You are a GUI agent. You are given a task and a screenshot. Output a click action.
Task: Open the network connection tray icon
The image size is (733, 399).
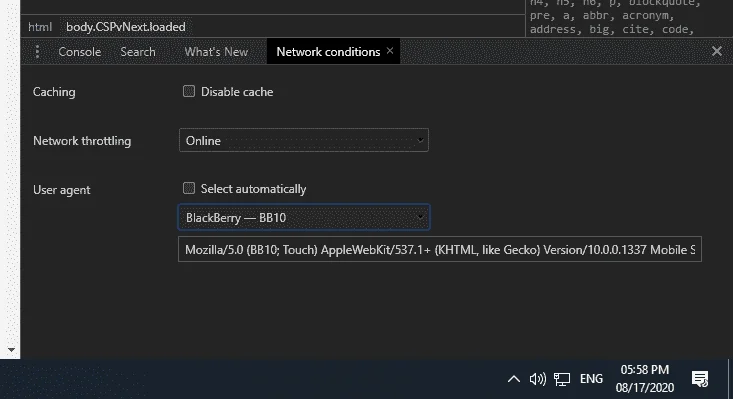[x=562, y=379]
